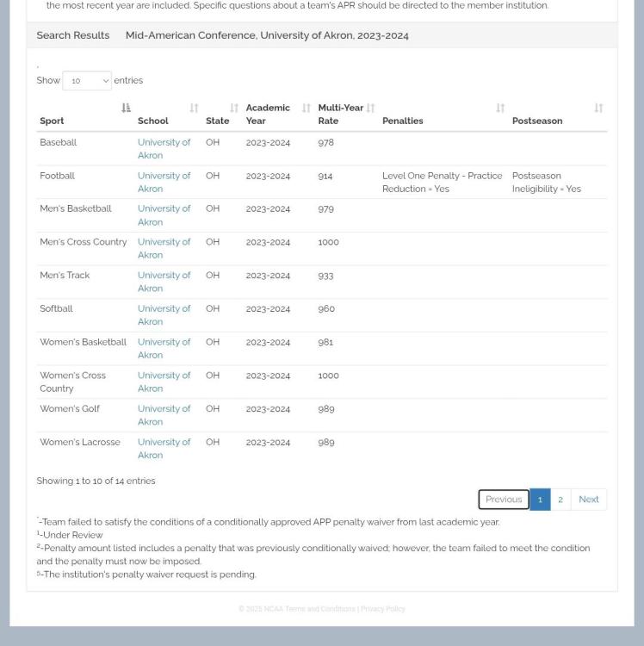Open the Show entries count dropdown
The image size is (644, 646).
(x=87, y=81)
